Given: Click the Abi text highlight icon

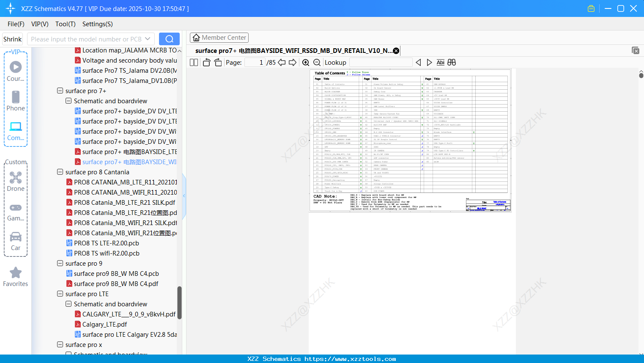Looking at the screenshot, I should pos(440,62).
